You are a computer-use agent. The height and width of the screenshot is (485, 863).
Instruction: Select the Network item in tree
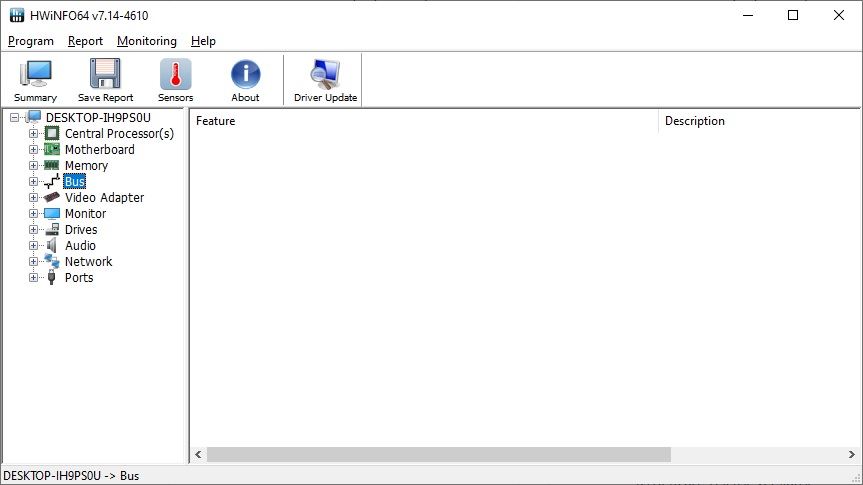(x=88, y=262)
